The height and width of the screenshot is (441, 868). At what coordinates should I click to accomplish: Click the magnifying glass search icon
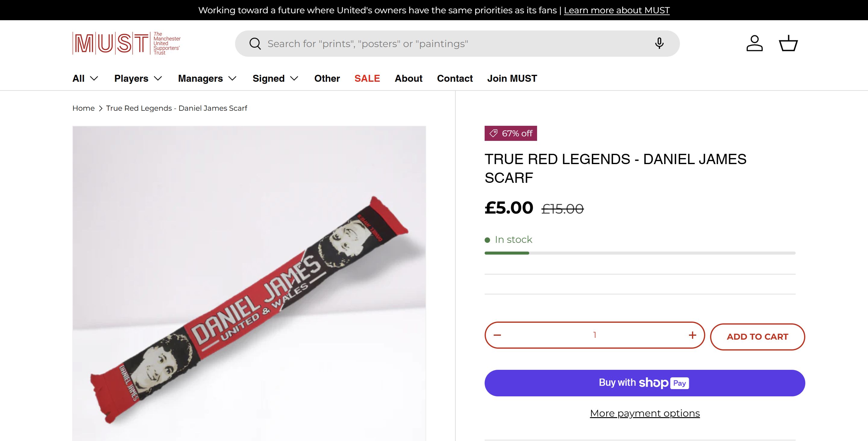click(255, 43)
